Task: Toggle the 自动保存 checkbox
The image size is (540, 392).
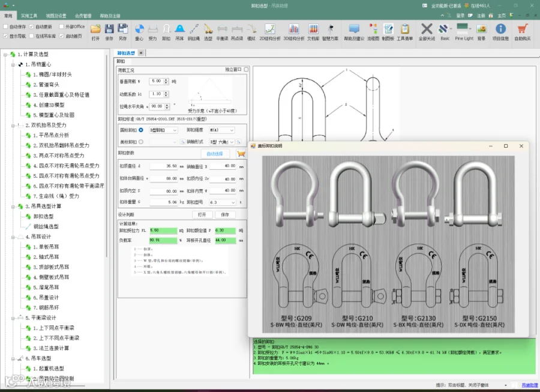Action: 5,26
